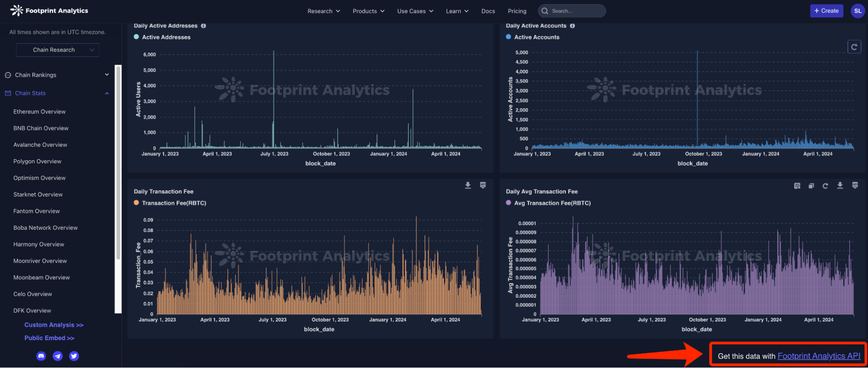Click the search magnifier icon
The image size is (868, 368).
545,11
